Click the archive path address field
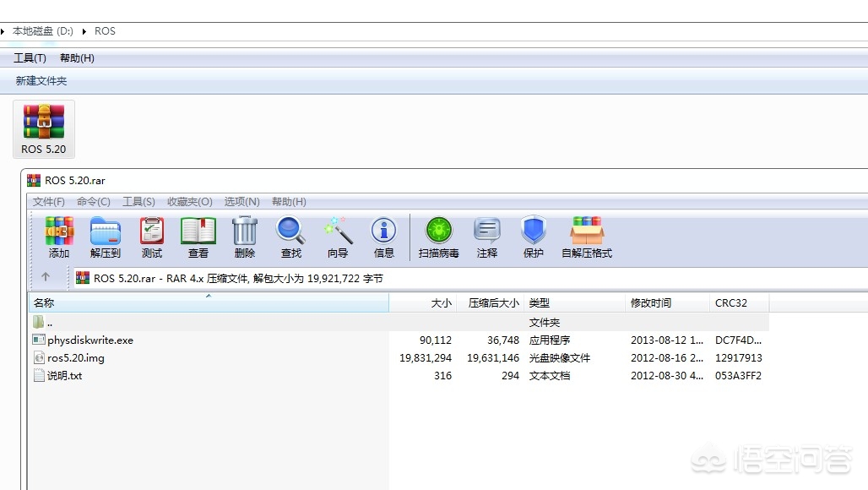 (470, 278)
